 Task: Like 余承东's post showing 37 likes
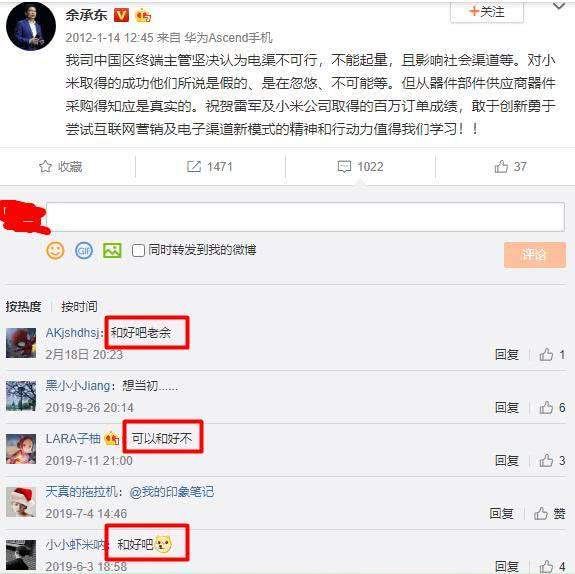[x=510, y=167]
